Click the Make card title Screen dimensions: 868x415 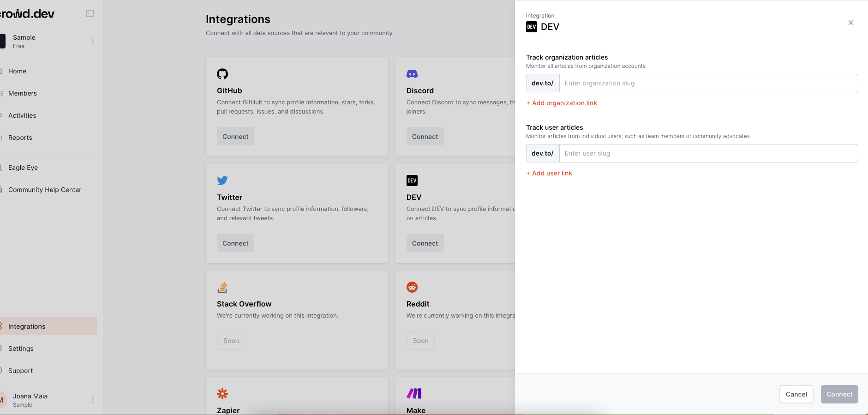click(416, 410)
